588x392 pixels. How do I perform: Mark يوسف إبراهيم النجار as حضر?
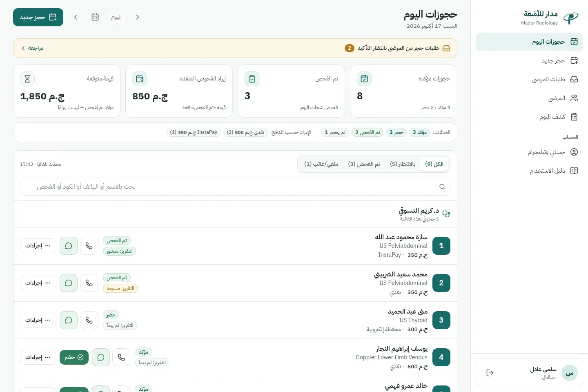[74, 357]
